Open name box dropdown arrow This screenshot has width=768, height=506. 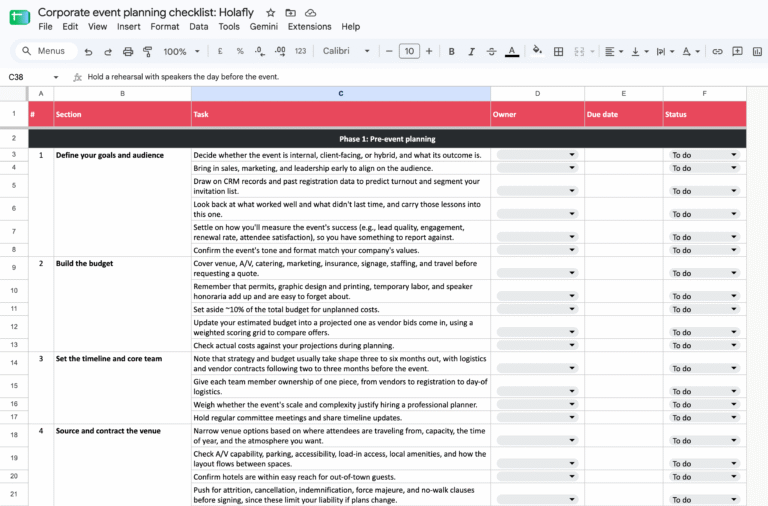pyautogui.click(x=56, y=77)
